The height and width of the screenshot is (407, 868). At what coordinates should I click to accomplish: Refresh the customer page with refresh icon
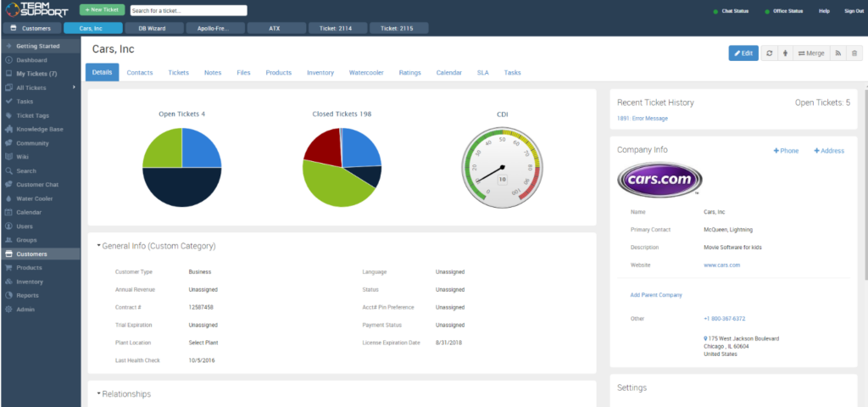770,53
